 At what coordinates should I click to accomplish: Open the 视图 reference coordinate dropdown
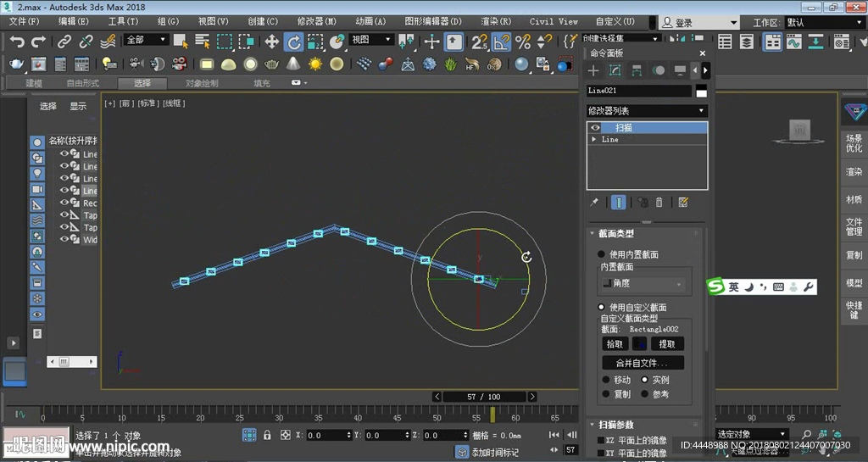[x=371, y=40]
